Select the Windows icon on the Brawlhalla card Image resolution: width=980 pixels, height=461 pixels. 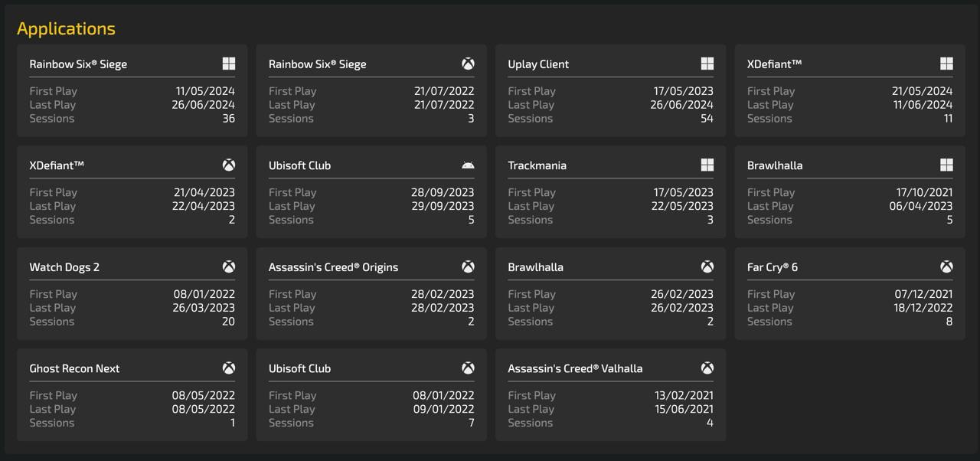tap(946, 165)
